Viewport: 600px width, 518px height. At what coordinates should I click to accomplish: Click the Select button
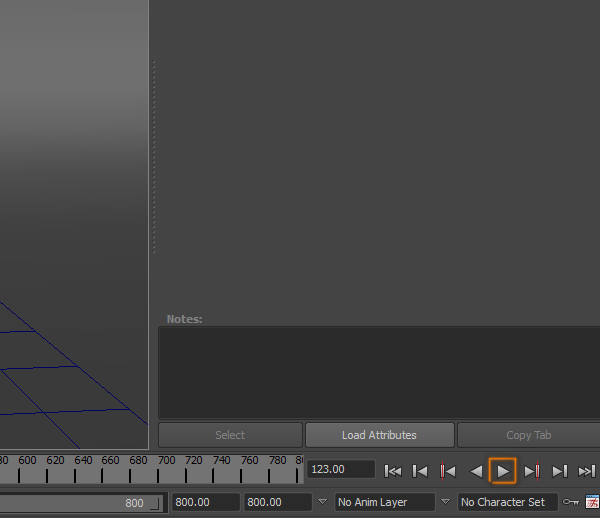point(230,435)
